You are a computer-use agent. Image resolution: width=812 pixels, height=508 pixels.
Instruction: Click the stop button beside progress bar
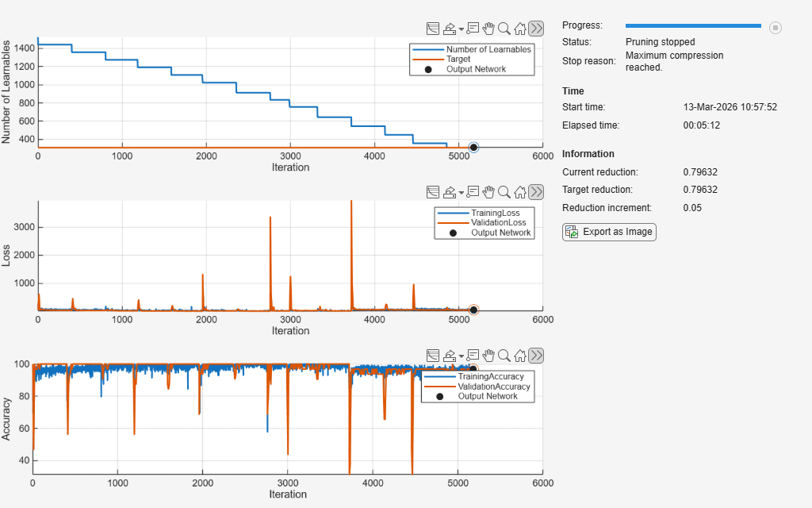click(776, 28)
